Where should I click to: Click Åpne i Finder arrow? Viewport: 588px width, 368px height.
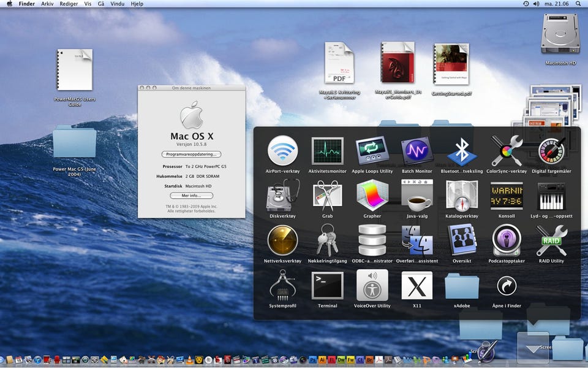[x=507, y=286]
